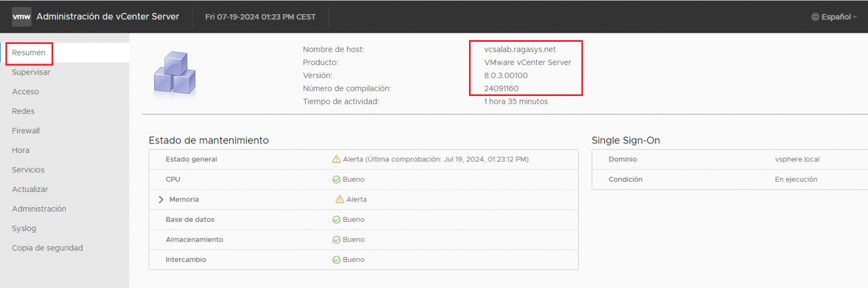Open the Español language dropdown

(834, 17)
